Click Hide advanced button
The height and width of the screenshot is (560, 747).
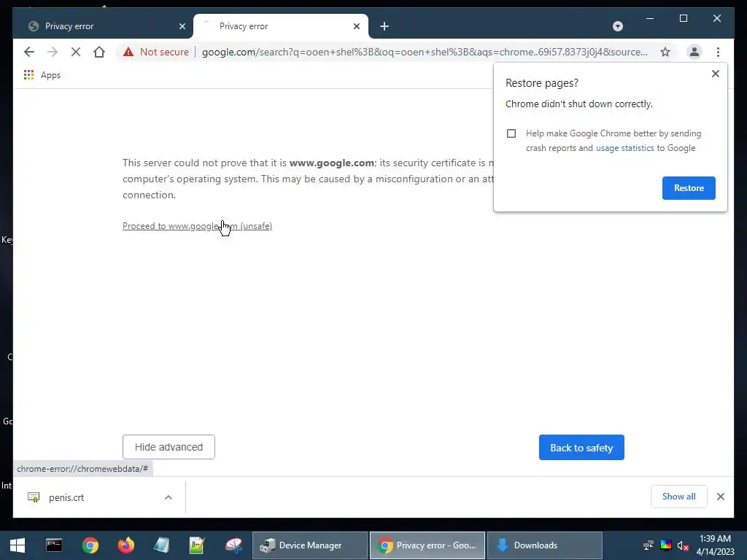[169, 447]
